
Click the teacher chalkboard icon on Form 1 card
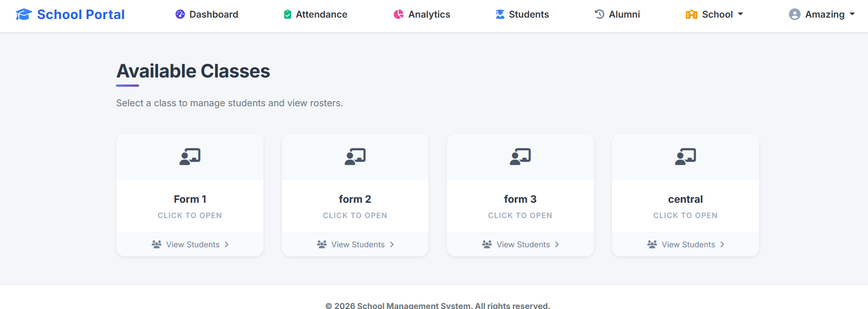[190, 157]
